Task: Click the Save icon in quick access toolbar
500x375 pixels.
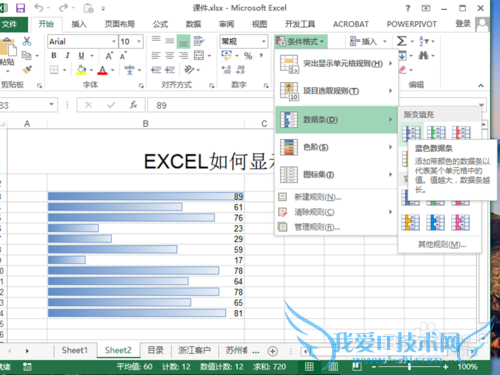Action: 21,8
